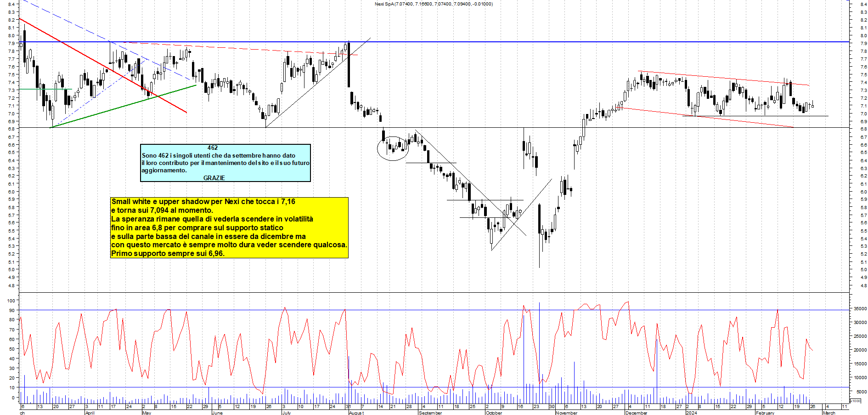Click "La speranza rimane quella di vederla scendere" line

[x=212, y=219]
